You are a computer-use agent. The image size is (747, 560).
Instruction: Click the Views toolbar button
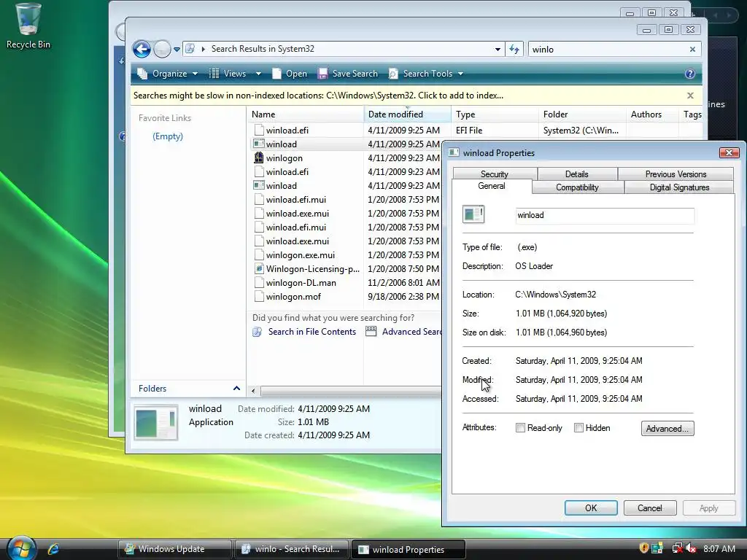pos(228,74)
